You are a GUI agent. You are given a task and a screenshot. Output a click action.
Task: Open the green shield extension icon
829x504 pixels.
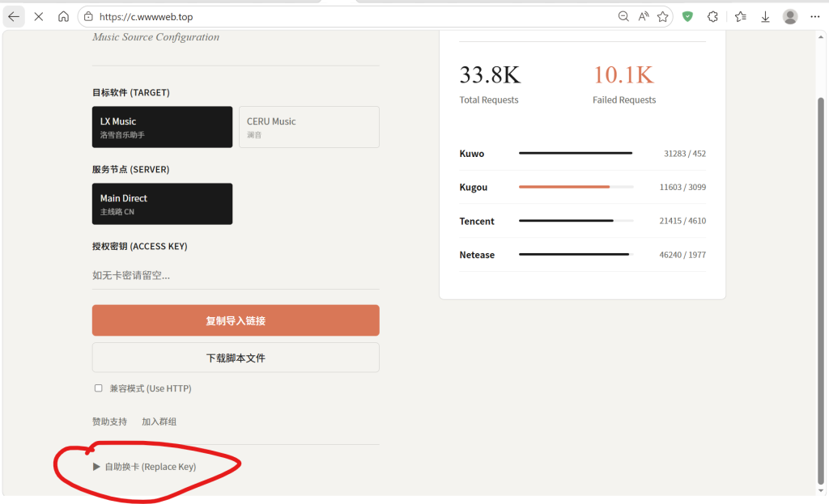[x=687, y=17]
